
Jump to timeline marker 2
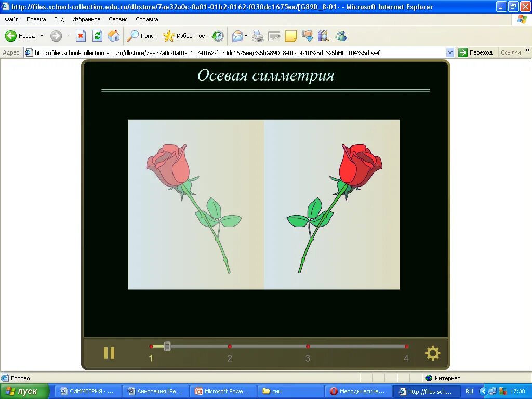(x=230, y=347)
